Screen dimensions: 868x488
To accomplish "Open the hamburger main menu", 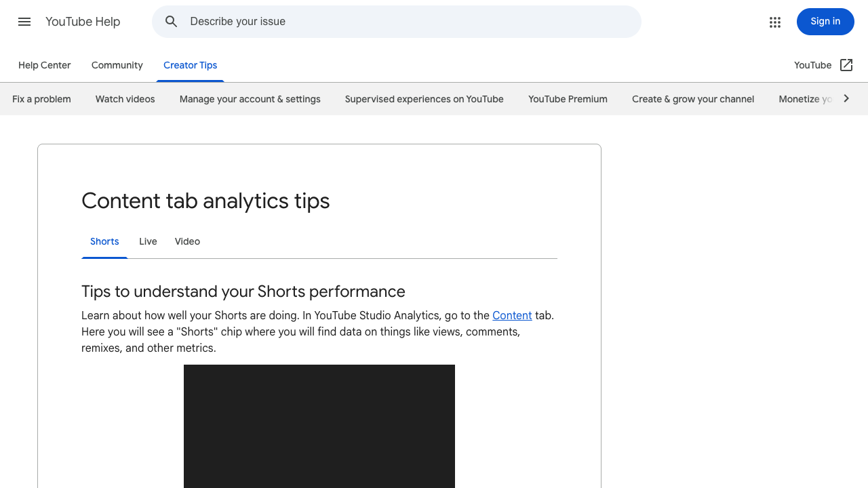I will tap(24, 22).
